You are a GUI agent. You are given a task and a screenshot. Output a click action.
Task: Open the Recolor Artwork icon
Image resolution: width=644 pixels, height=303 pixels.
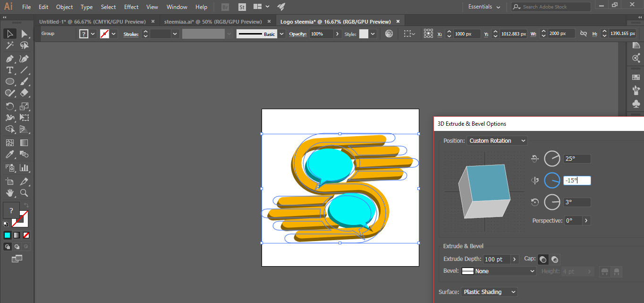[389, 34]
